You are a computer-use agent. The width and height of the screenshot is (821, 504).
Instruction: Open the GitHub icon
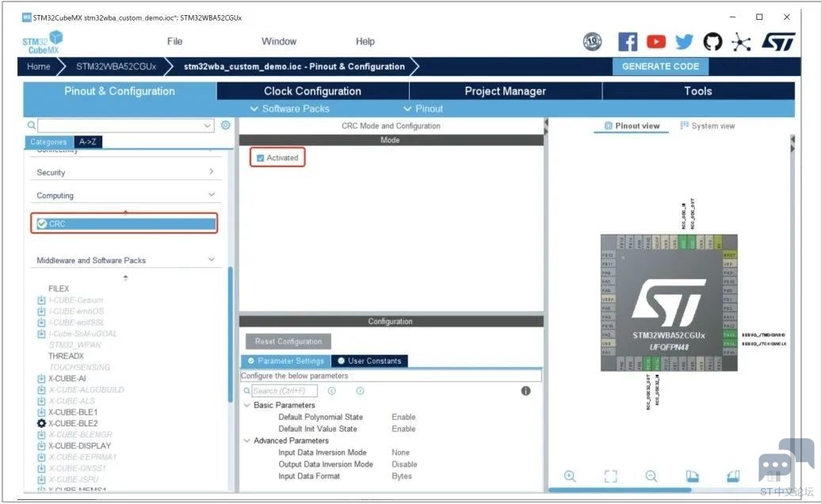pyautogui.click(x=712, y=41)
